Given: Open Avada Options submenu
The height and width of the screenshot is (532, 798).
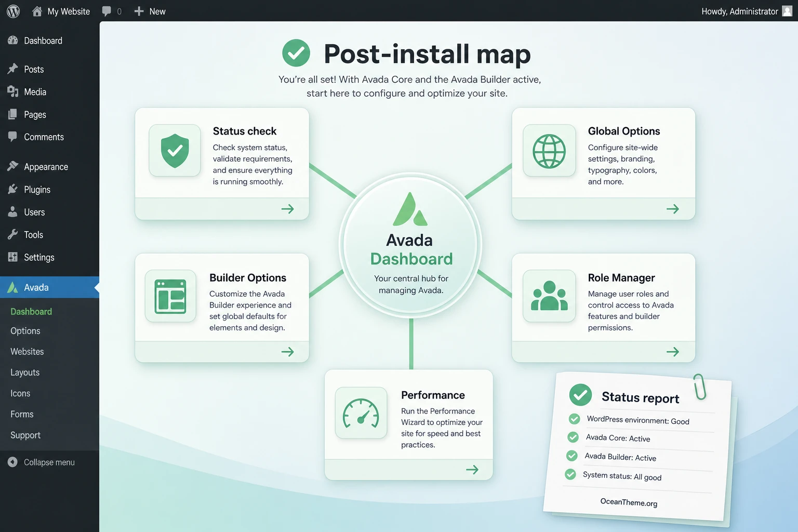Looking at the screenshot, I should pos(25,331).
